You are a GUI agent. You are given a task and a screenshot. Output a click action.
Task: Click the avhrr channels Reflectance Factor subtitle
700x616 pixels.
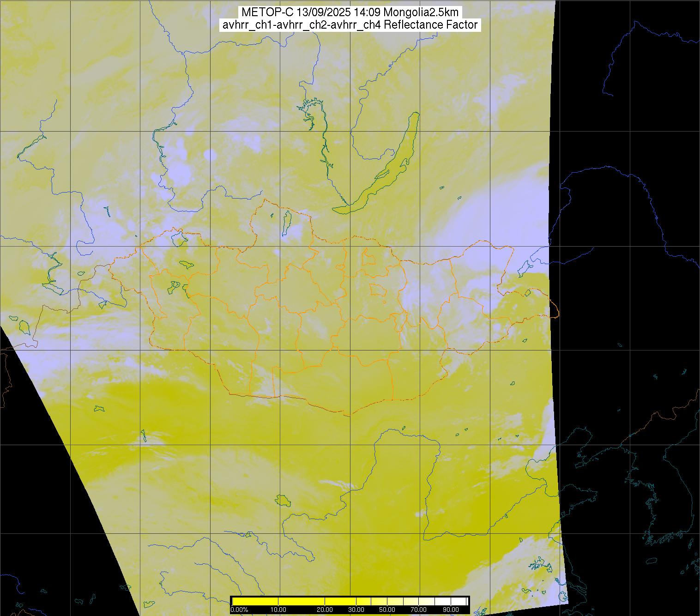click(x=350, y=25)
